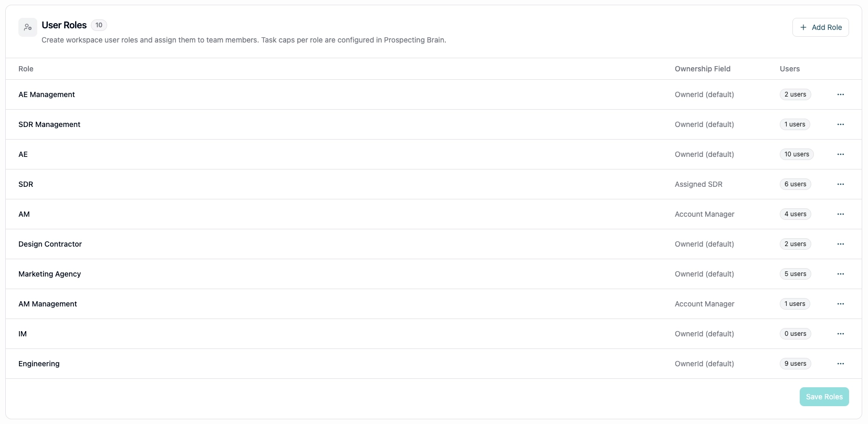Open the more options menu for AE Management
The width and height of the screenshot is (868, 424).
[840, 94]
